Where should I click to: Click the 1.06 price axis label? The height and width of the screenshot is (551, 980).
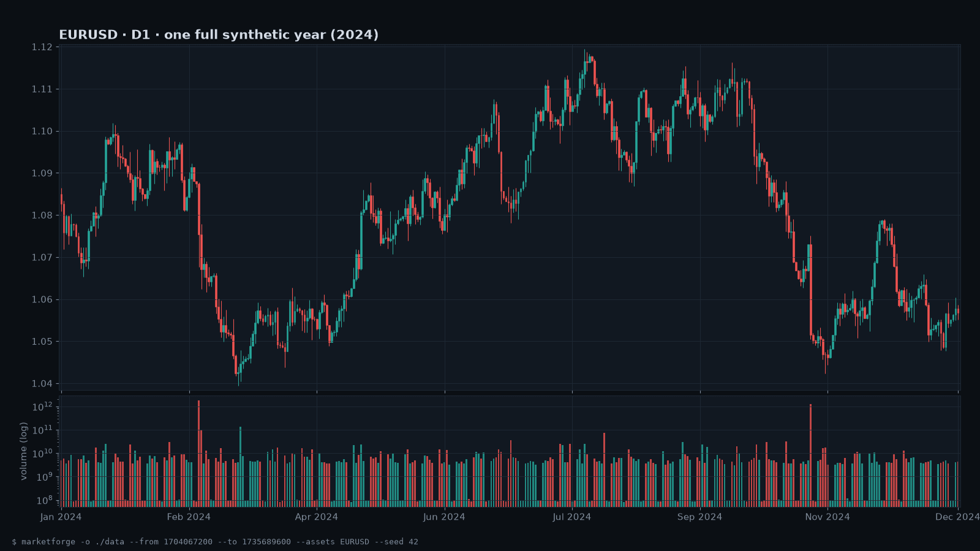point(42,299)
